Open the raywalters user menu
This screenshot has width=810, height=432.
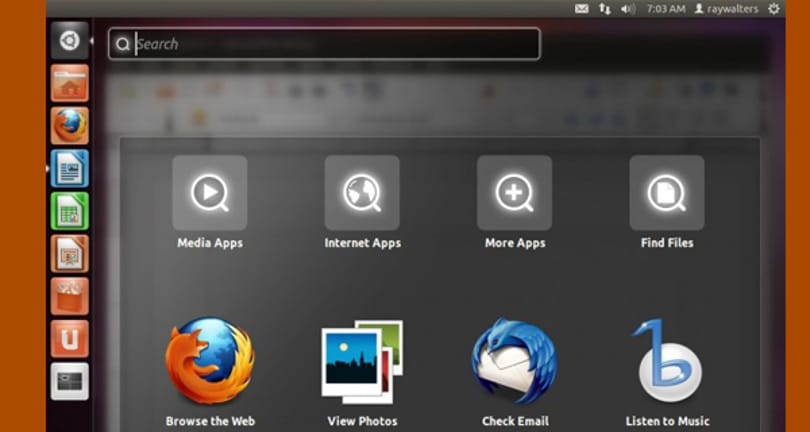726,9
